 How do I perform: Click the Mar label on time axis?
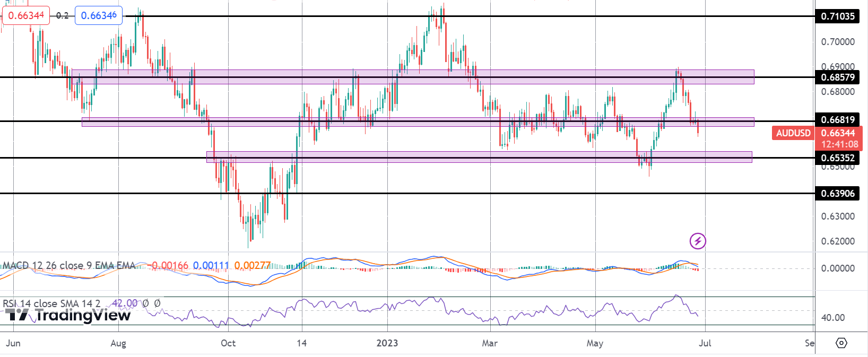(490, 343)
